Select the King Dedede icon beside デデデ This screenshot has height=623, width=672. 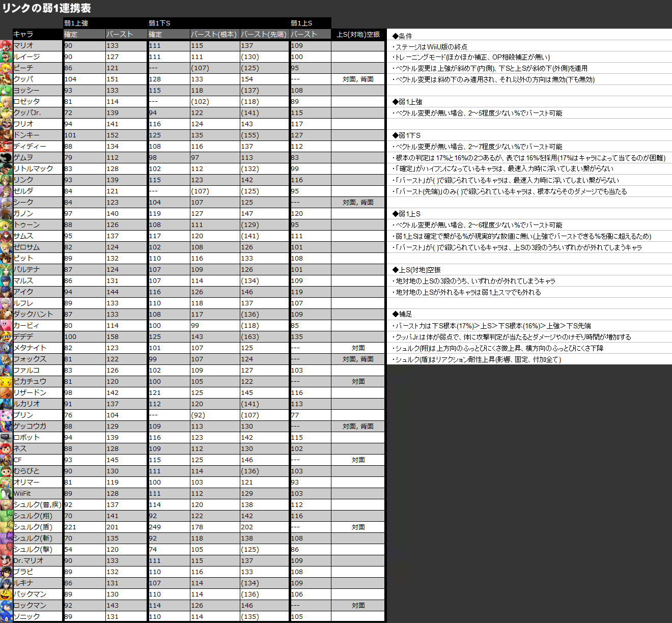click(x=6, y=336)
